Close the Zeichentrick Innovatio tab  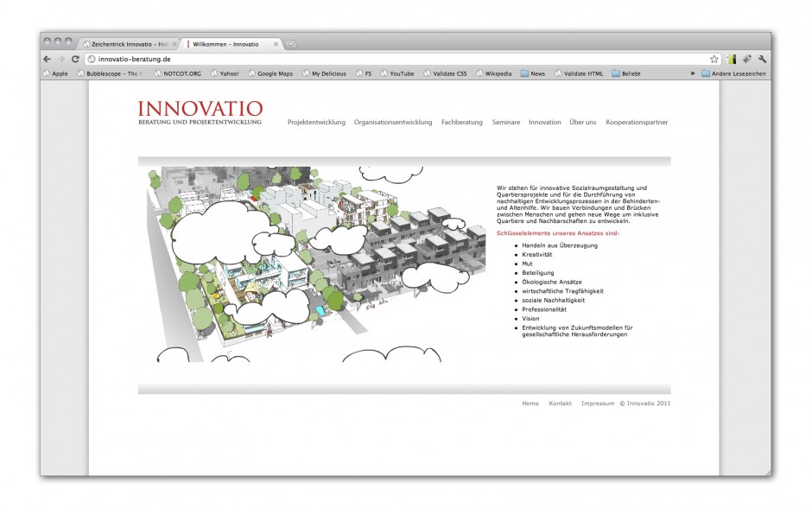tap(174, 44)
